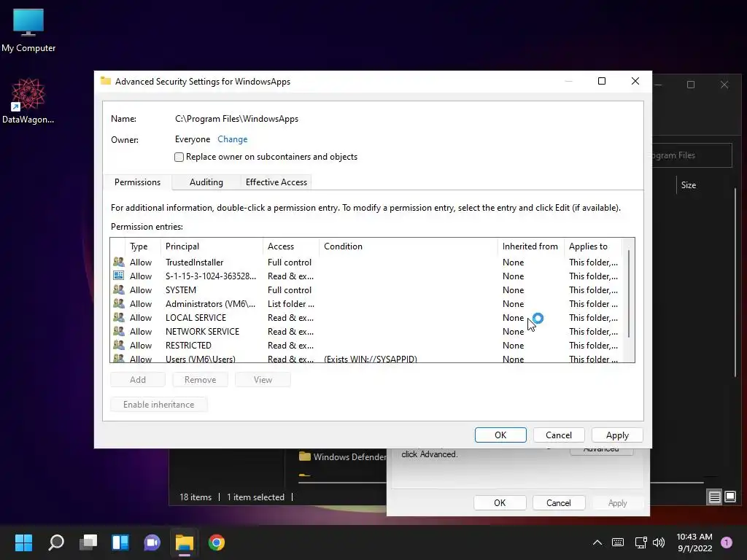The height and width of the screenshot is (560, 747).
Task: Click the folder icon in dialog title bar
Action: coord(106,81)
